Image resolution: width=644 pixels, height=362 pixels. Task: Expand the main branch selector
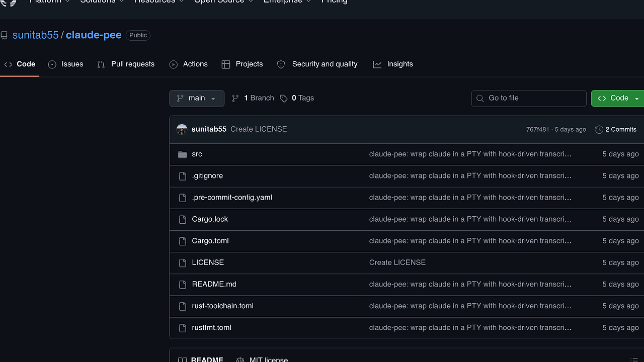[x=197, y=98]
